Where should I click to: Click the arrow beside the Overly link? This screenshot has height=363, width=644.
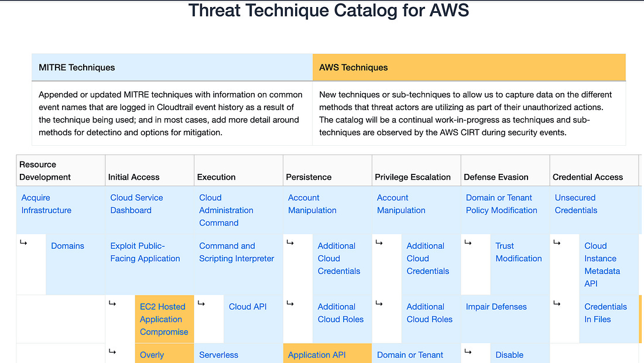coord(112,352)
